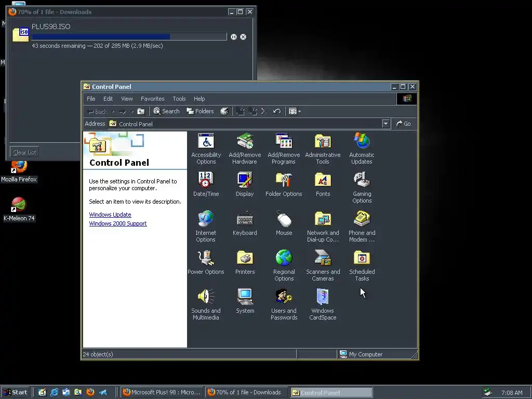
Task: Open the View menu
Action: (127, 99)
